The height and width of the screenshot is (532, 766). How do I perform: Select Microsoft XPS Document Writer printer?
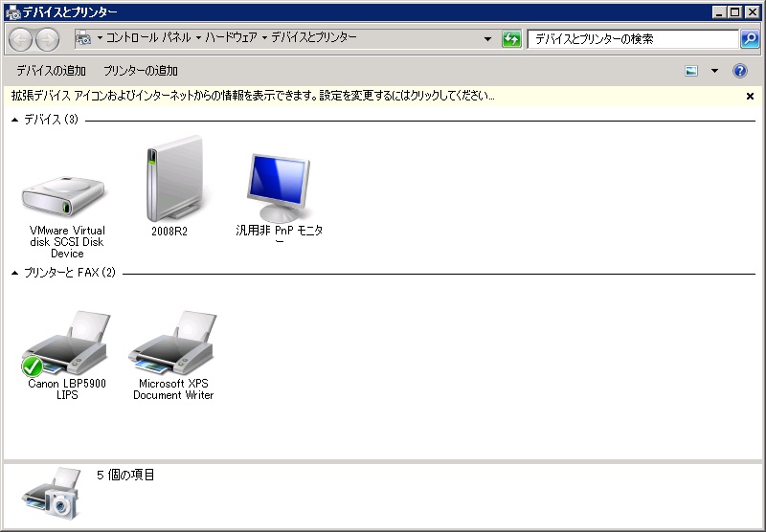tap(173, 346)
